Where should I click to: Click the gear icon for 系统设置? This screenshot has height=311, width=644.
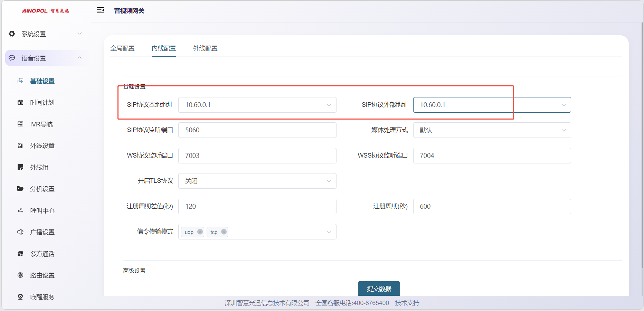pos(12,34)
